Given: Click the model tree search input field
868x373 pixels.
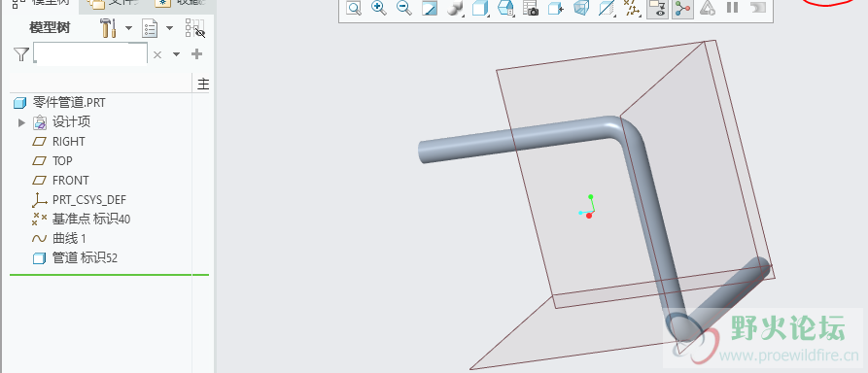Looking at the screenshot, I should click(90, 54).
